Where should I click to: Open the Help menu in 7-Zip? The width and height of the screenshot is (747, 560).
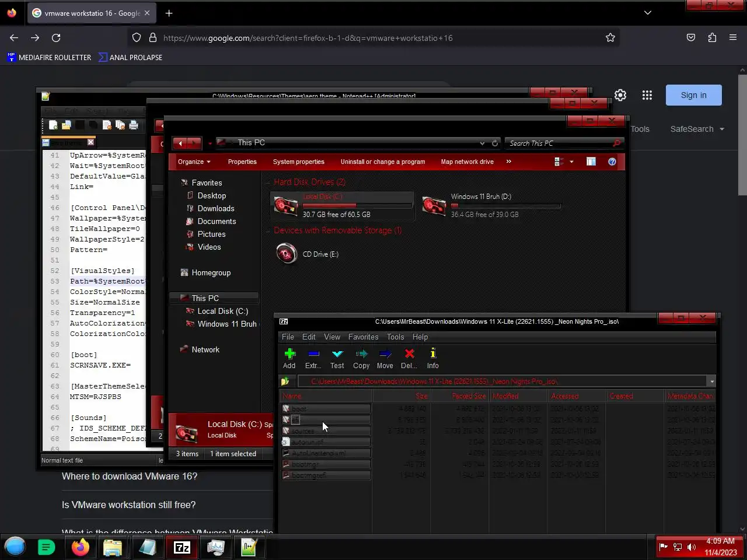tap(420, 337)
